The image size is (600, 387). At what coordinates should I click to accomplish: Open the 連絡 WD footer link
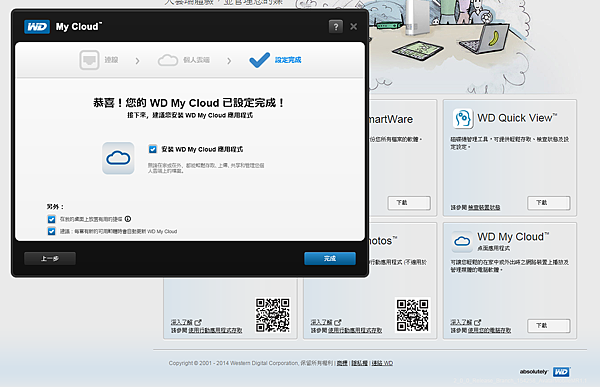coord(382,363)
